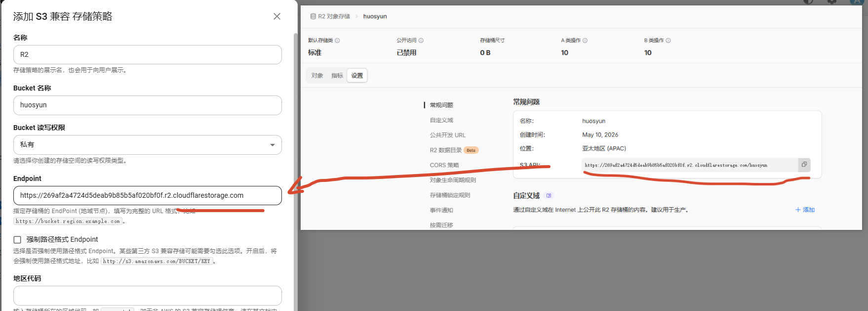The image size is (868, 311).
Task: Click the + 添加 custom domain link
Action: coord(805,210)
